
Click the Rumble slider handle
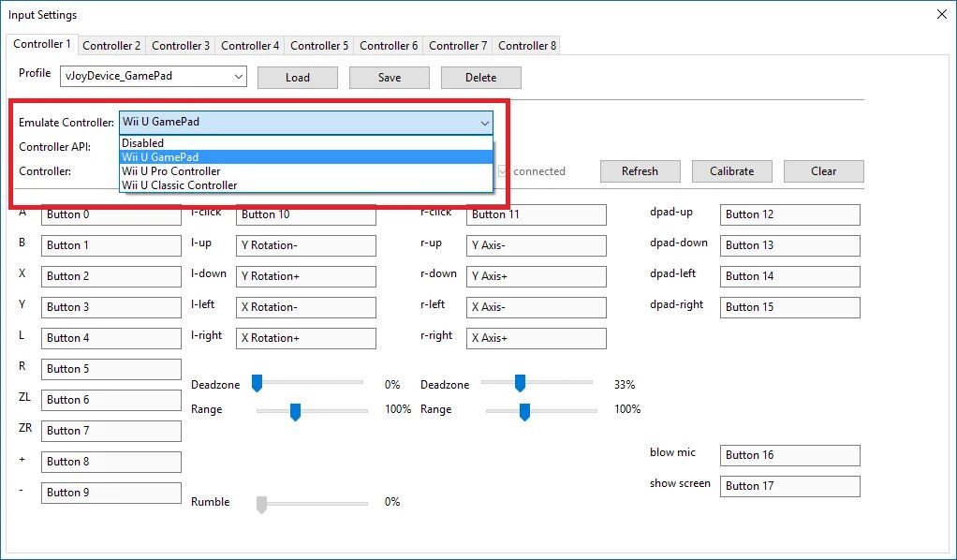coord(262,505)
